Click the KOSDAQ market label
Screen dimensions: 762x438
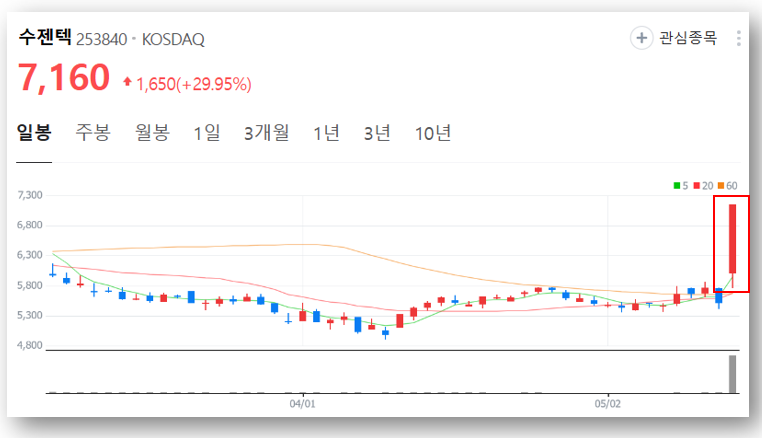(x=173, y=39)
